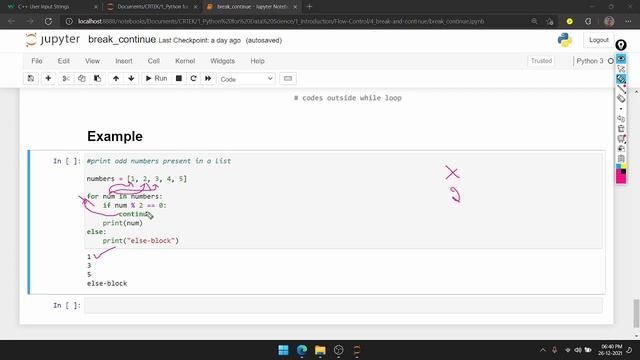Viewport: 640px width, 360px height.
Task: Click the Logout button
Action: (599, 40)
